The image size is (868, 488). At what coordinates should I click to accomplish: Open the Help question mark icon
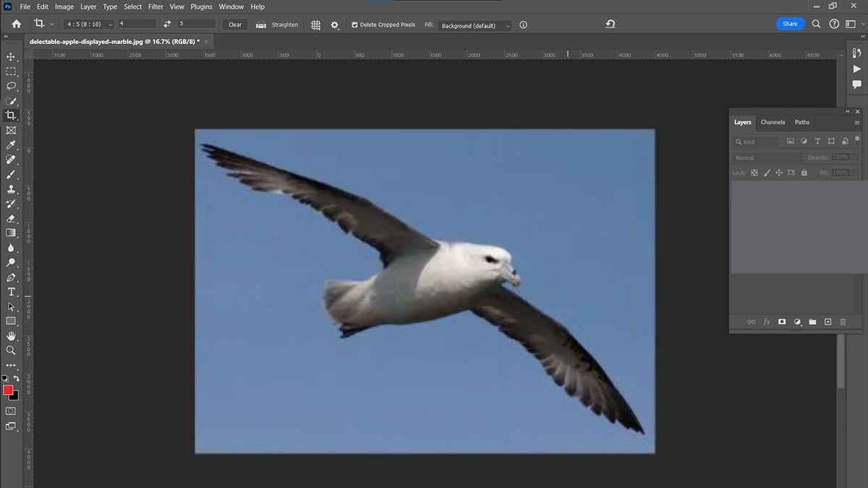tap(834, 24)
